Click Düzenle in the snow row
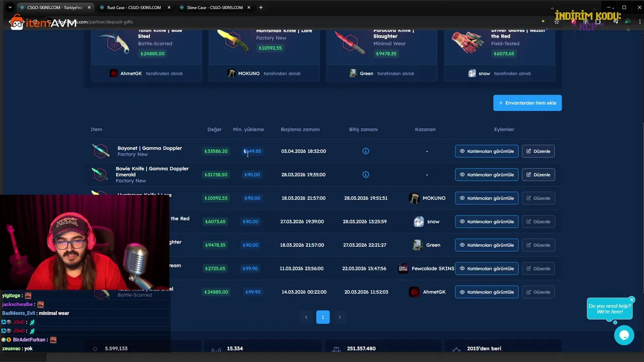 tap(538, 221)
